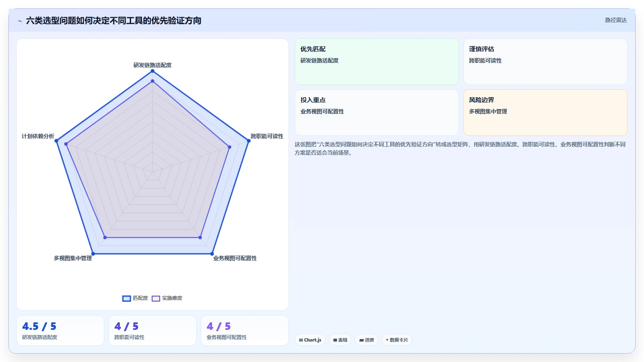
Task: Select the 4 / 5 跨职能可读性 score card
Action: coord(152,330)
